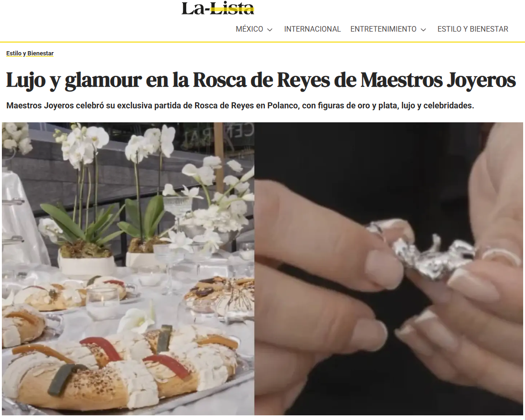Viewport: 525px width, 420px height.
Task: Click the yellow divider line under navigation
Action: click(262, 42)
